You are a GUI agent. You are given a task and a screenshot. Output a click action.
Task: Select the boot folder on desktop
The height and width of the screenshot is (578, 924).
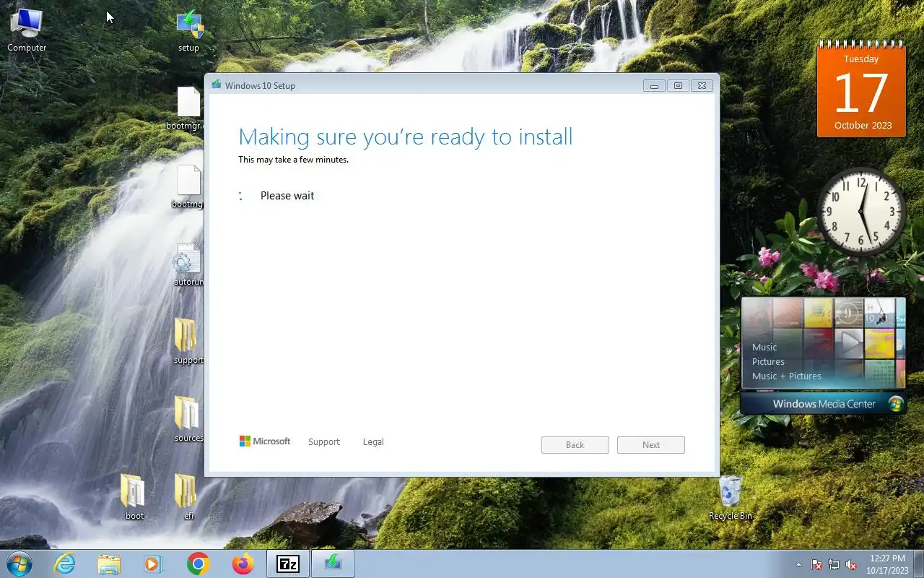pyautogui.click(x=134, y=498)
